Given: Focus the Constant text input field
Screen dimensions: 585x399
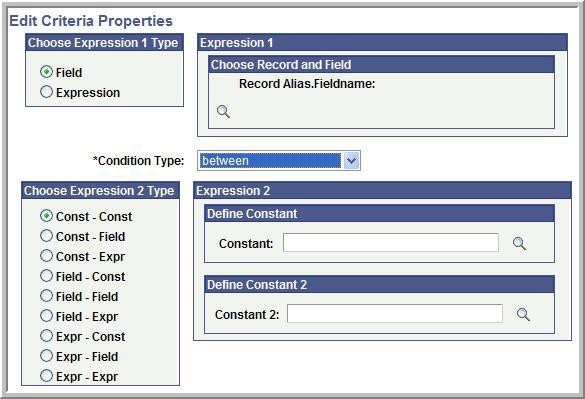Looking at the screenshot, I should [x=391, y=243].
